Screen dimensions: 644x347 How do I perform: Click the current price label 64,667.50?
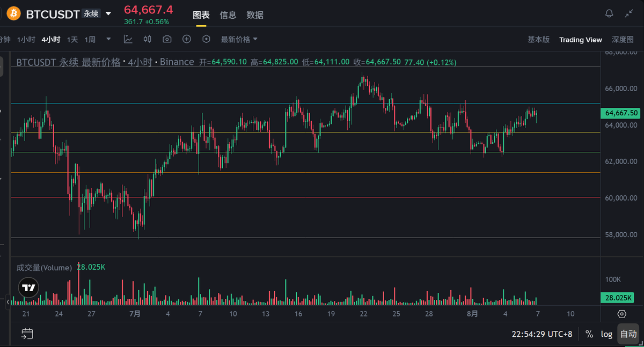621,113
